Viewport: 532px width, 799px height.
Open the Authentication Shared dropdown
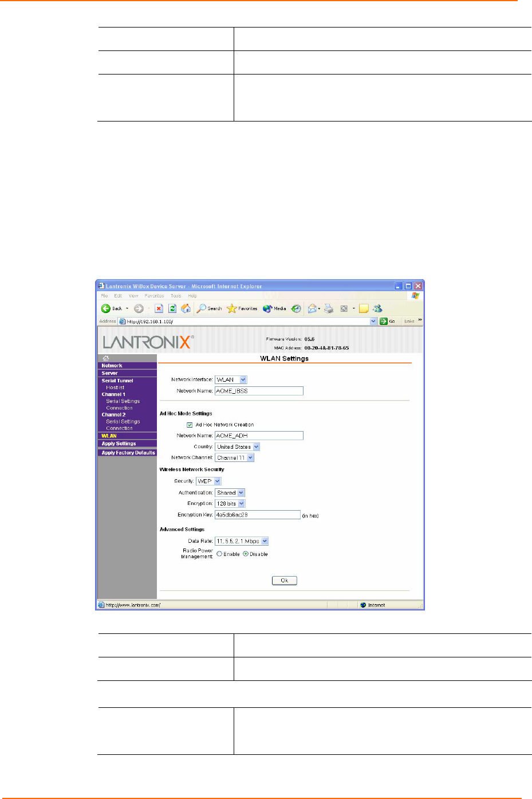pos(230,492)
